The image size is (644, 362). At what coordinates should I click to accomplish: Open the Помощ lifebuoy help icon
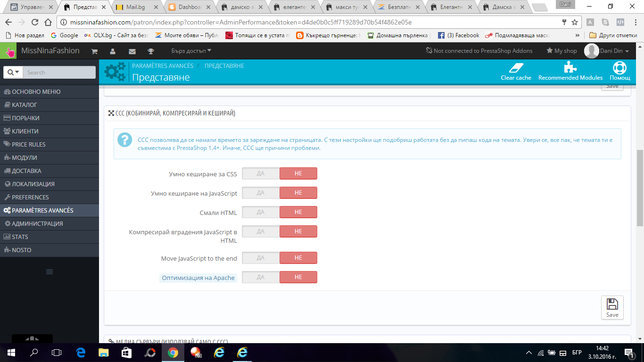(x=619, y=67)
